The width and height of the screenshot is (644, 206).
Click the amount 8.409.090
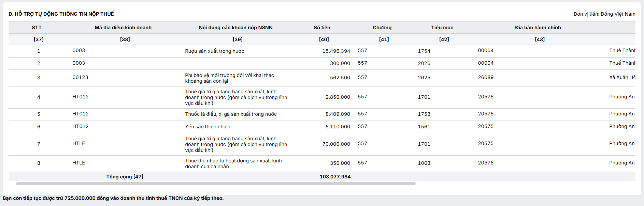338,114
